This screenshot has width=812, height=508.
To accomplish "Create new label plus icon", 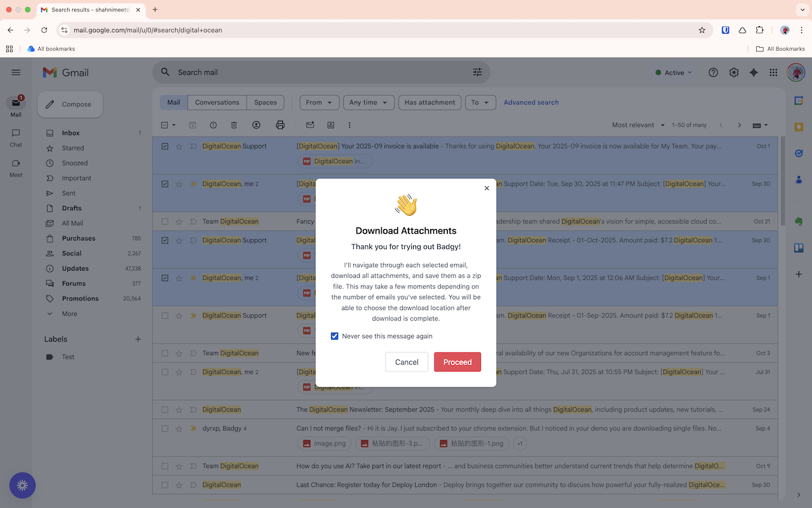I will [138, 339].
